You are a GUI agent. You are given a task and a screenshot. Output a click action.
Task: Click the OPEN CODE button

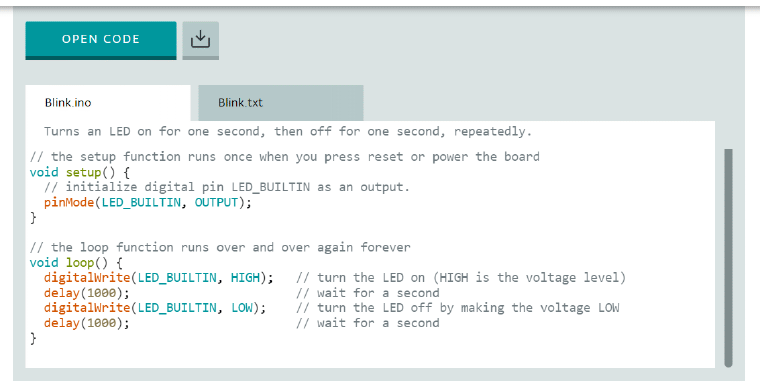click(101, 40)
